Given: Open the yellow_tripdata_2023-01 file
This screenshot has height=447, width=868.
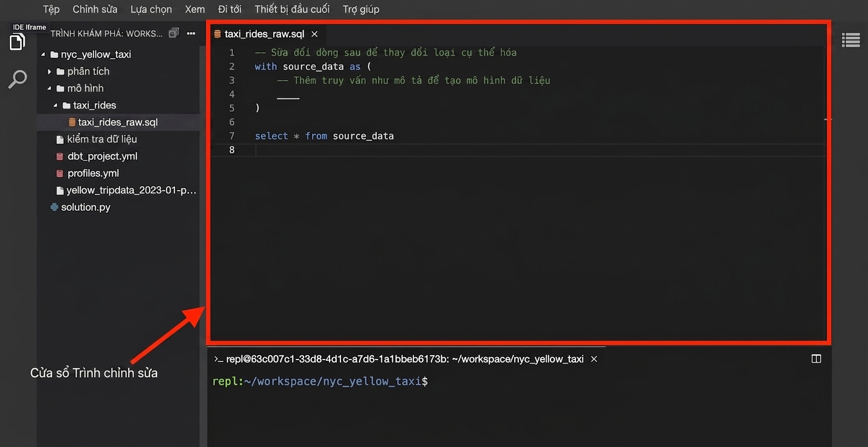Looking at the screenshot, I should click(131, 190).
